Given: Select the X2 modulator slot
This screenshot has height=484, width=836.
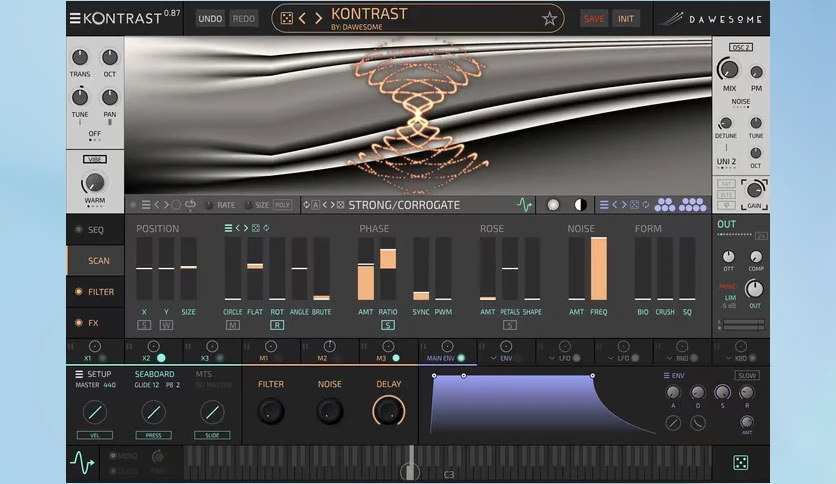Looking at the screenshot, I should (x=153, y=352).
